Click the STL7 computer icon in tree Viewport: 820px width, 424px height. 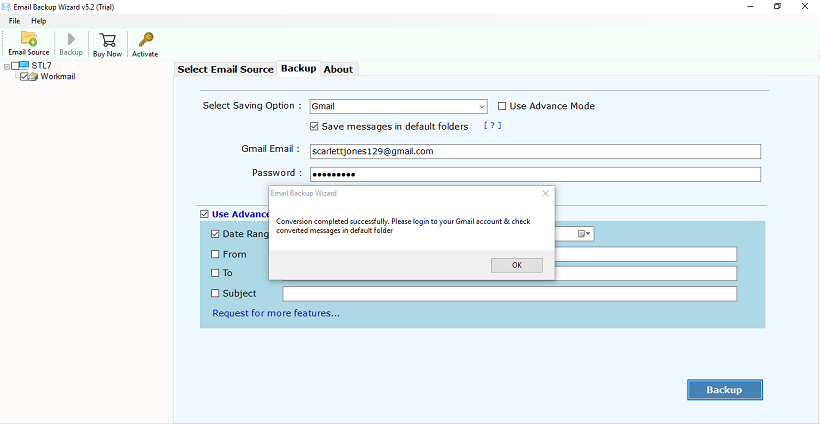(x=21, y=66)
